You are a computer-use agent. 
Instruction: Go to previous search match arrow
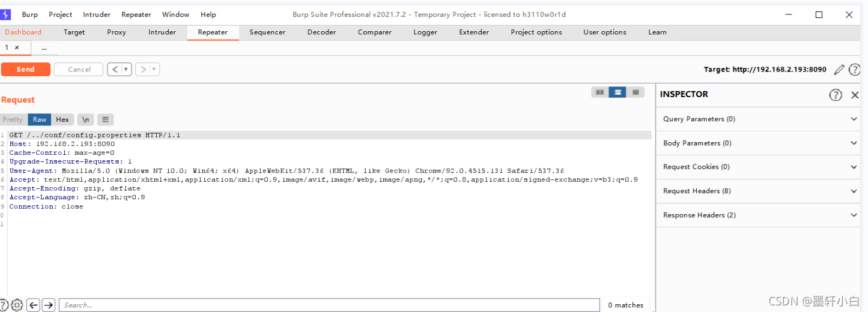point(34,305)
